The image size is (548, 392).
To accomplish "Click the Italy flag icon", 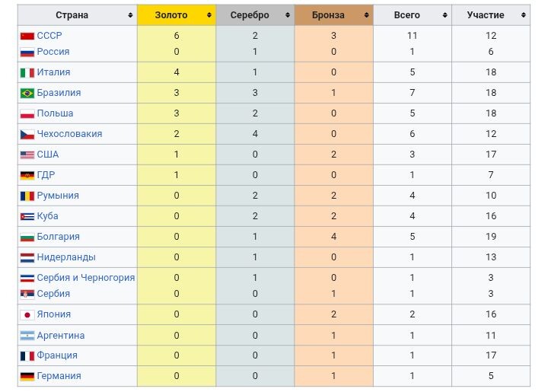I will [27, 72].
